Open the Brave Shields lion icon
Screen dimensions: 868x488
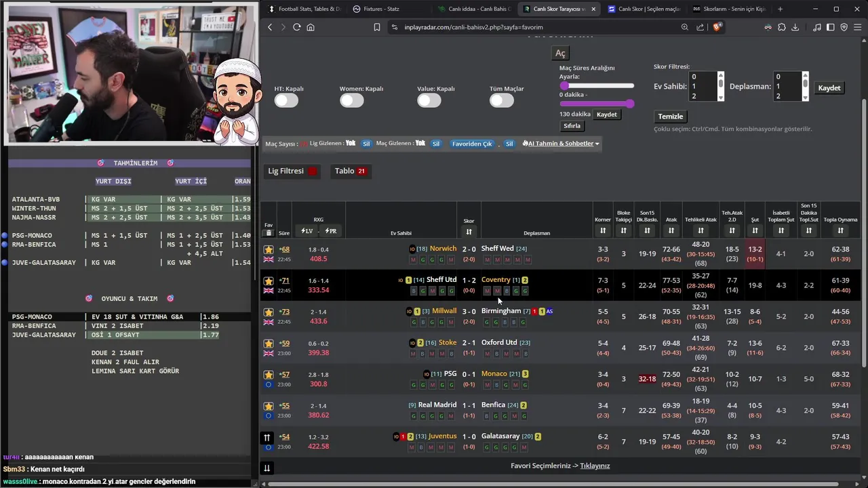pyautogui.click(x=717, y=27)
